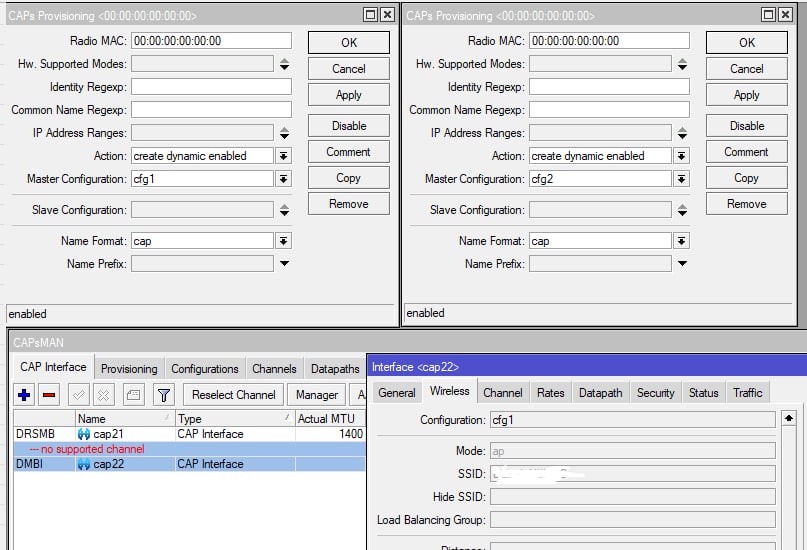The image size is (807, 550).
Task: Click Disable in left provisioning window
Action: click(x=349, y=126)
